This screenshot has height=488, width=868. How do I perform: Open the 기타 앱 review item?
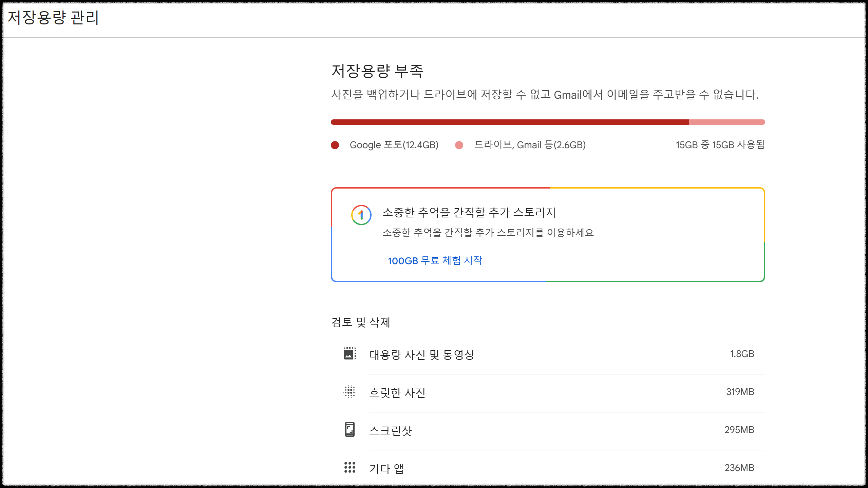coord(386,469)
